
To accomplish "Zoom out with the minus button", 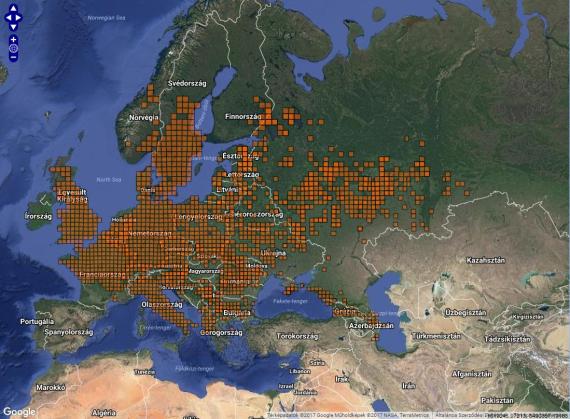I will click(13, 57).
